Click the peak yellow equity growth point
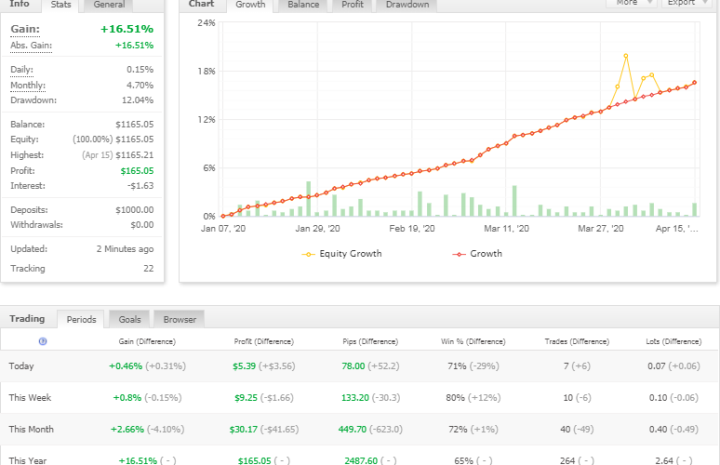Image resolution: width=720 pixels, height=465 pixels. click(626, 56)
